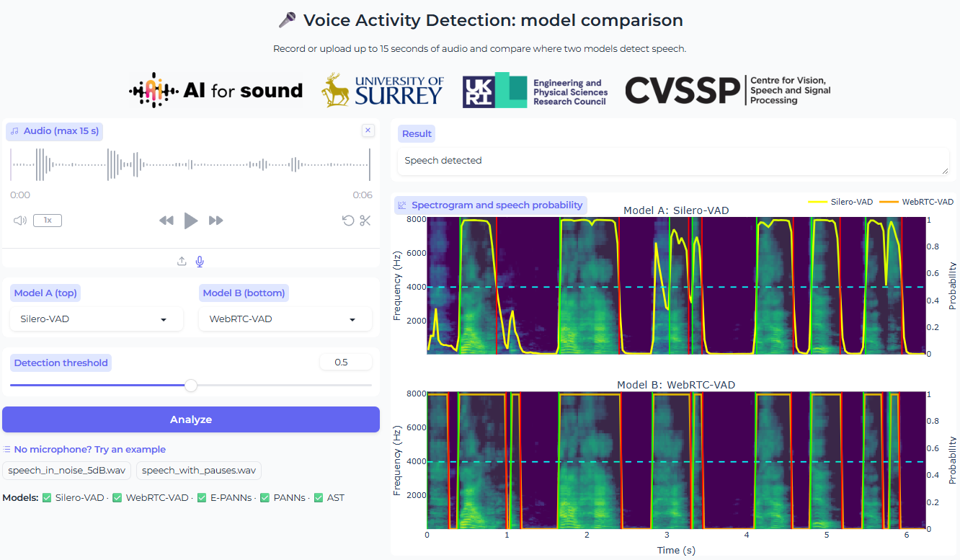Click the 0:06 audio duration text
This screenshot has height=560, width=960.
click(363, 195)
